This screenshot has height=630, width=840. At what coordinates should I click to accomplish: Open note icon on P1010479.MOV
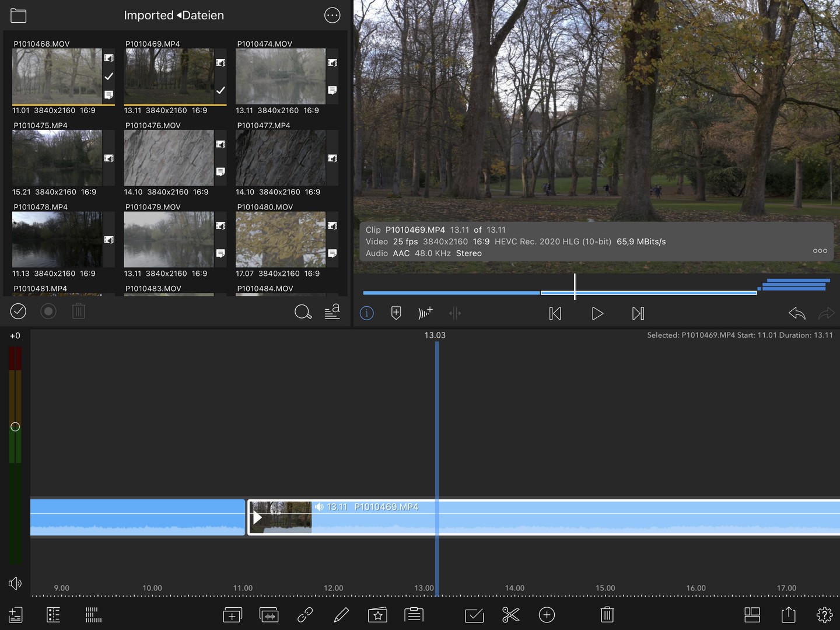click(x=220, y=254)
